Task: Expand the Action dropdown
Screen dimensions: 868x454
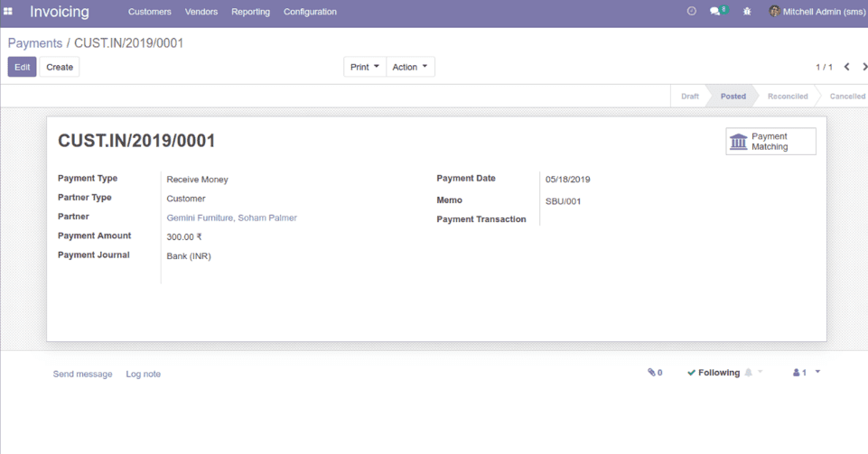Action: point(410,67)
